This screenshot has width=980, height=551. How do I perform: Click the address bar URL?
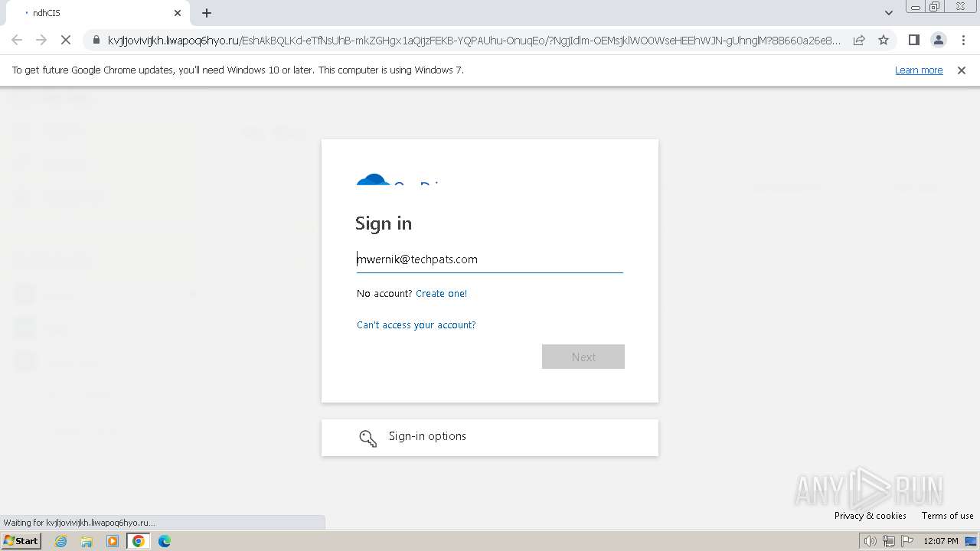474,40
